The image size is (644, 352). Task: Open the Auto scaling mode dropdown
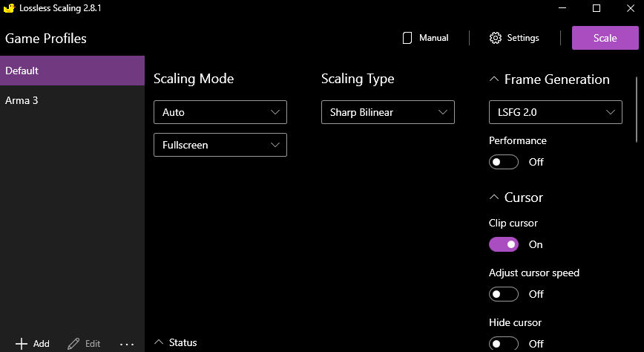pyautogui.click(x=220, y=112)
